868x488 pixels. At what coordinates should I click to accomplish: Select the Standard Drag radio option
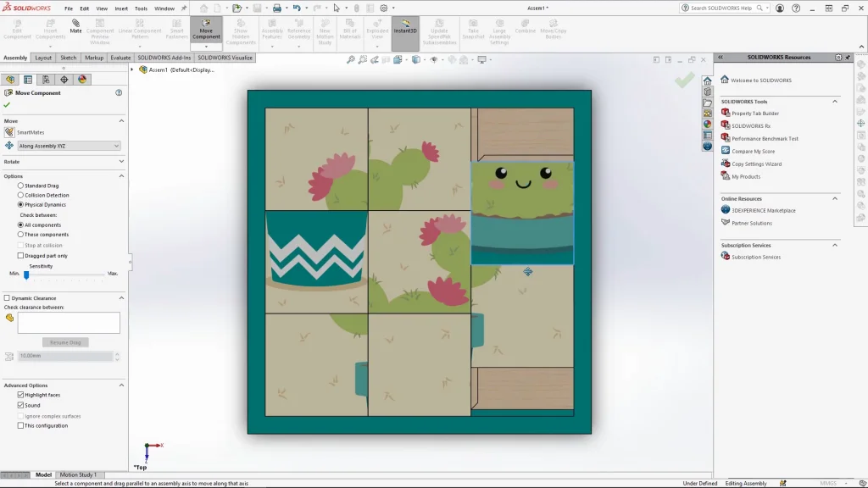(20, 186)
